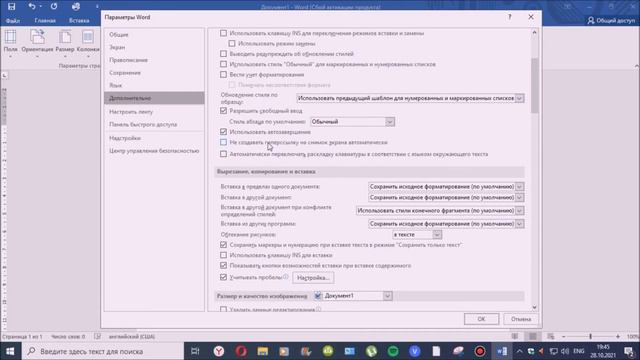Open File Explorer from taskbar

262,351
